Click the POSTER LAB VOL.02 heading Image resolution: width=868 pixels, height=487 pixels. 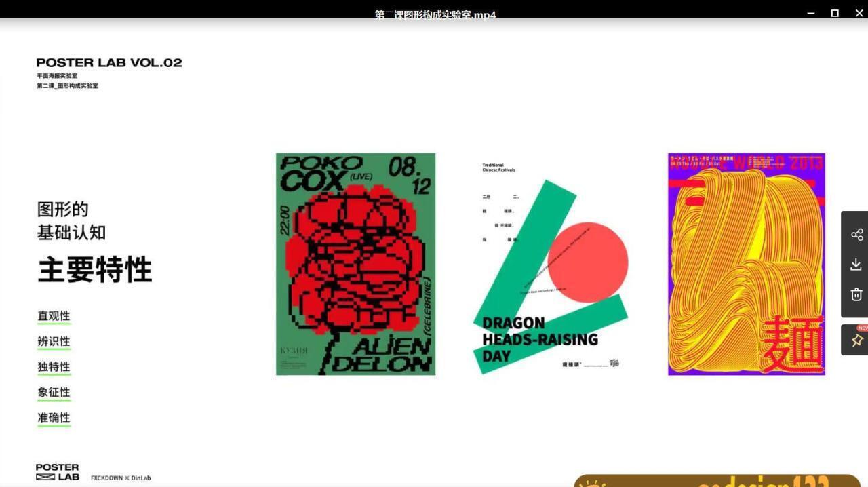click(x=109, y=63)
